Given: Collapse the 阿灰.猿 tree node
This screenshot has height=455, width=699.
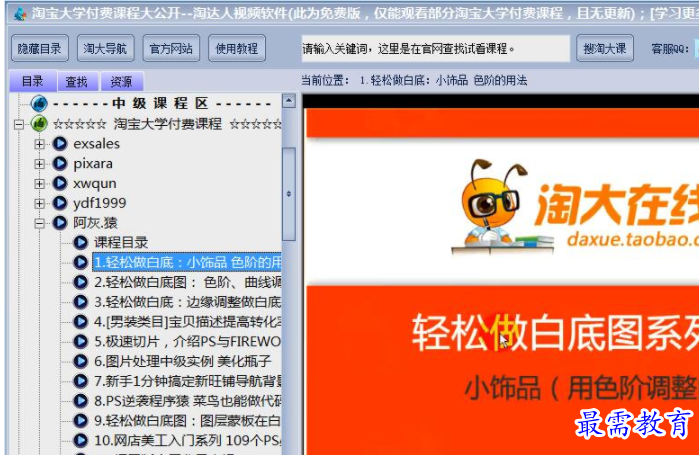Looking at the screenshot, I should click(39, 223).
